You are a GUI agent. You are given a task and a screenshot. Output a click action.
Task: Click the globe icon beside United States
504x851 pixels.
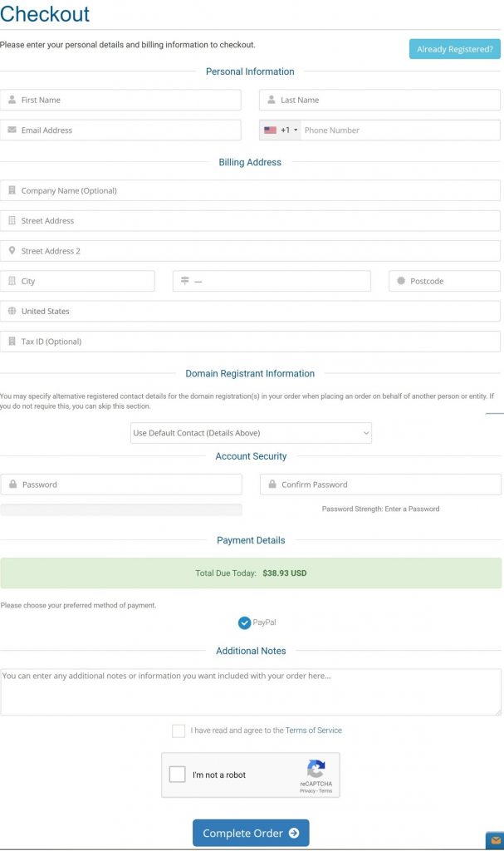pyautogui.click(x=12, y=311)
